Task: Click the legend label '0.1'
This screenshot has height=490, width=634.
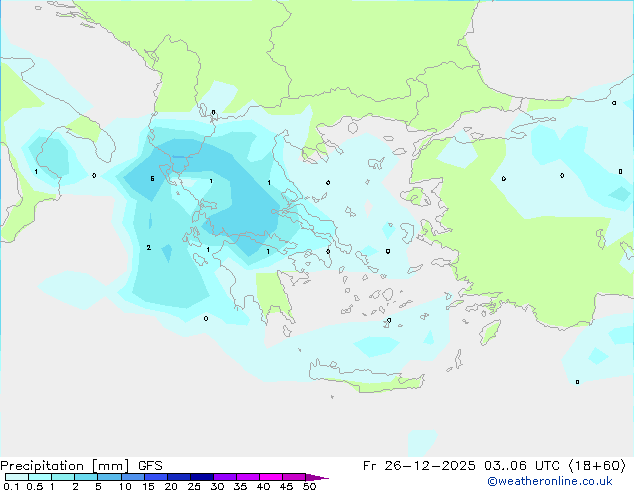Action: (11, 486)
